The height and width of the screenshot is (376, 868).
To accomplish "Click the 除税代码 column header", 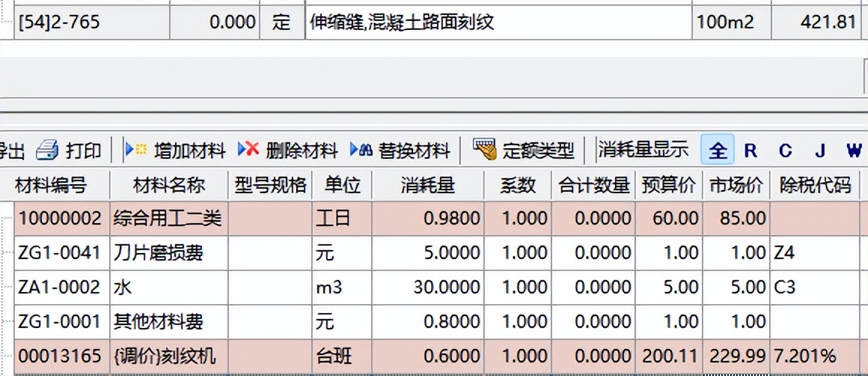I will point(815,186).
